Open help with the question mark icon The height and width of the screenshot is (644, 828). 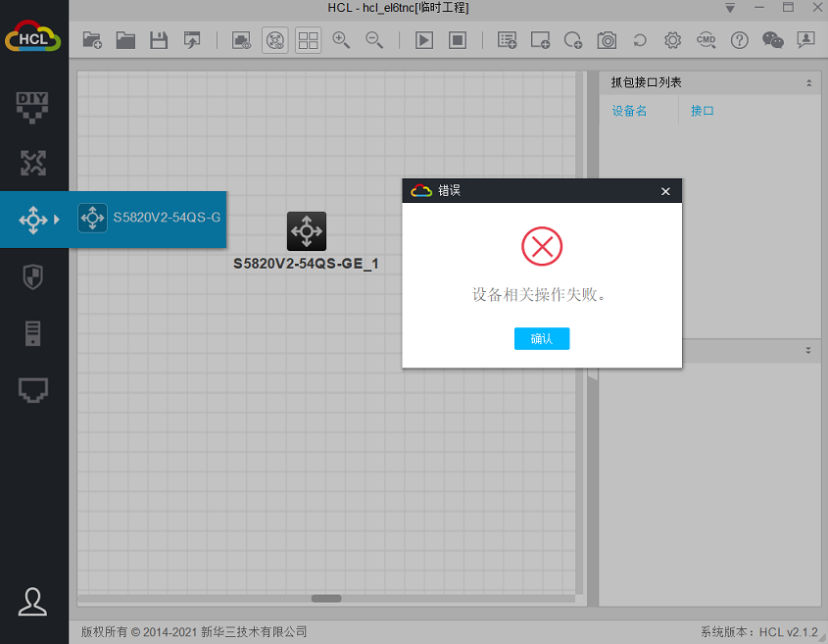[x=739, y=40]
